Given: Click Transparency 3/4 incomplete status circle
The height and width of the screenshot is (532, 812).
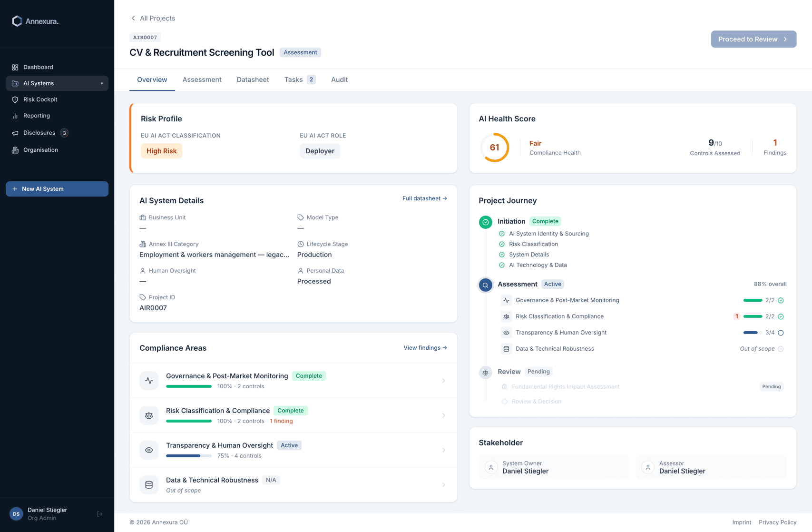Looking at the screenshot, I should [x=781, y=333].
